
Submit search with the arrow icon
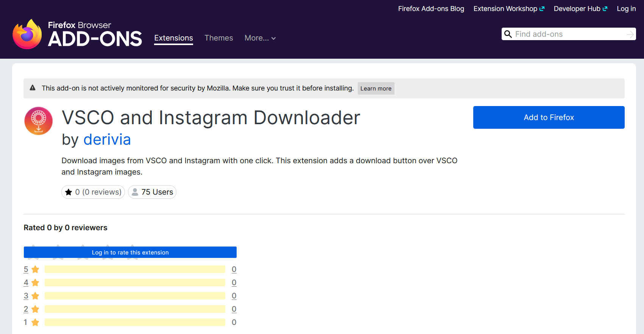(x=630, y=34)
